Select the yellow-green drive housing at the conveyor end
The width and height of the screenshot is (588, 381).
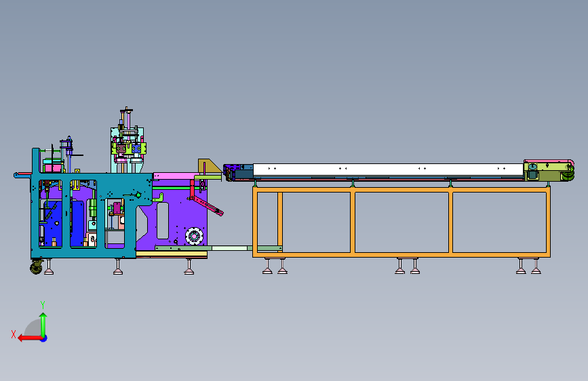[x=549, y=171]
